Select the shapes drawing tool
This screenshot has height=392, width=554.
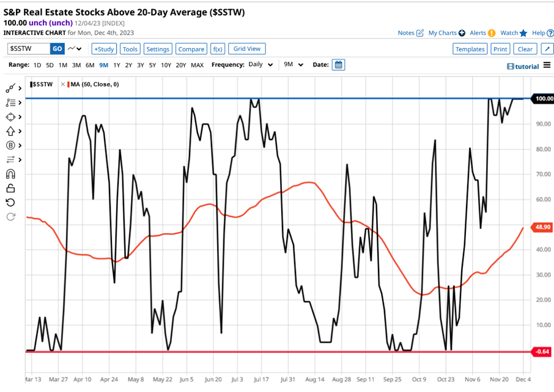click(x=10, y=116)
